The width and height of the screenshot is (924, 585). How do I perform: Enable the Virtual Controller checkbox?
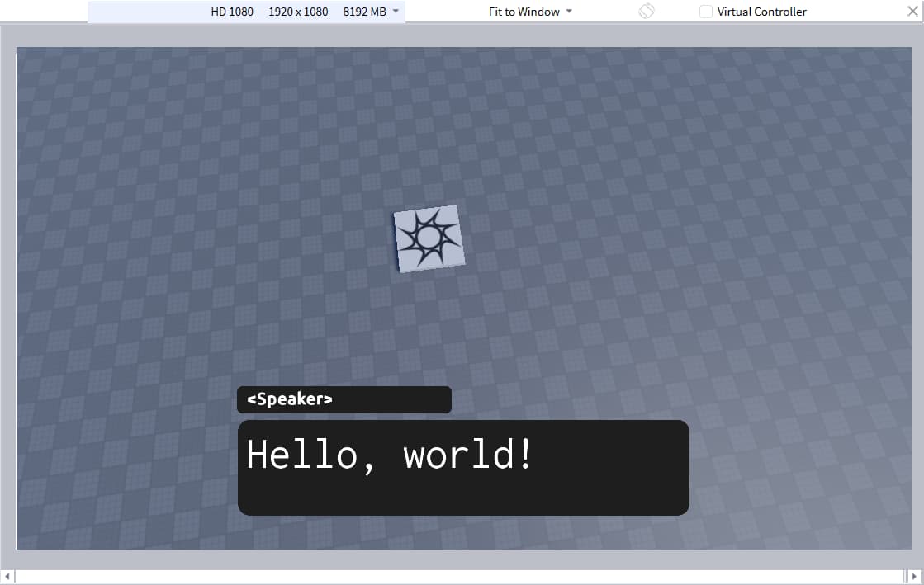pos(705,12)
